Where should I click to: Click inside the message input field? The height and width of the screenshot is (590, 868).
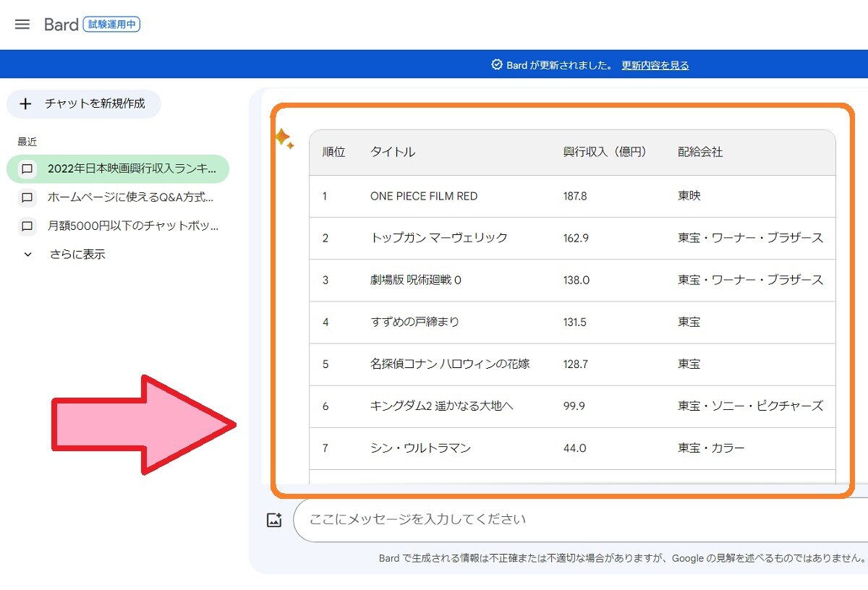pyautogui.click(x=506, y=519)
